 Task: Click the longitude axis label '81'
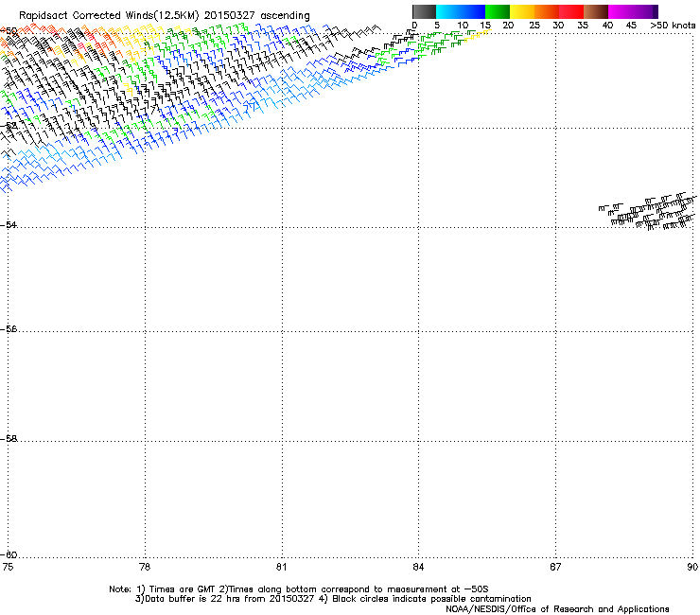click(x=281, y=567)
